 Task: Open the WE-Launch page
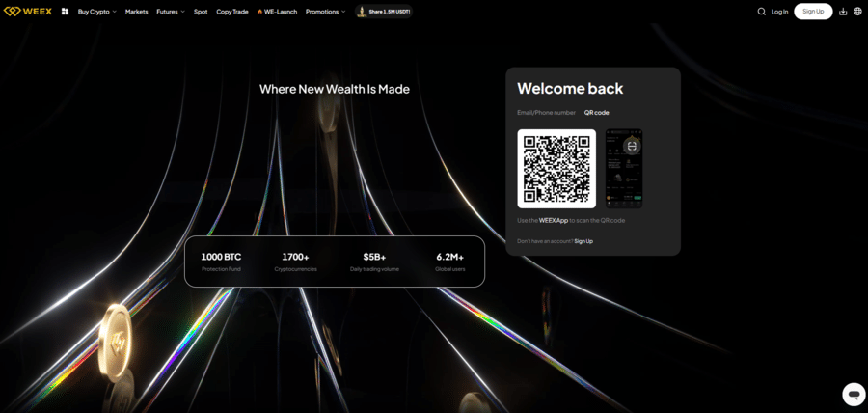pos(278,11)
